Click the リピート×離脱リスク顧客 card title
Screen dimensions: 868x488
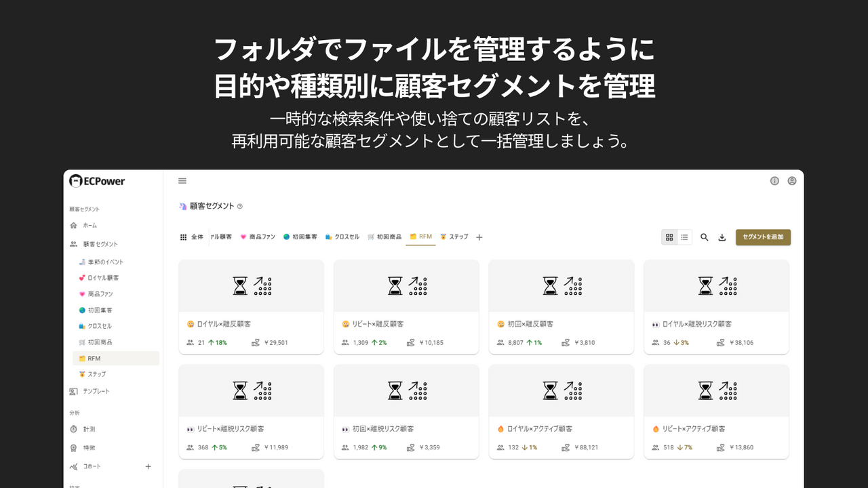coord(231,429)
